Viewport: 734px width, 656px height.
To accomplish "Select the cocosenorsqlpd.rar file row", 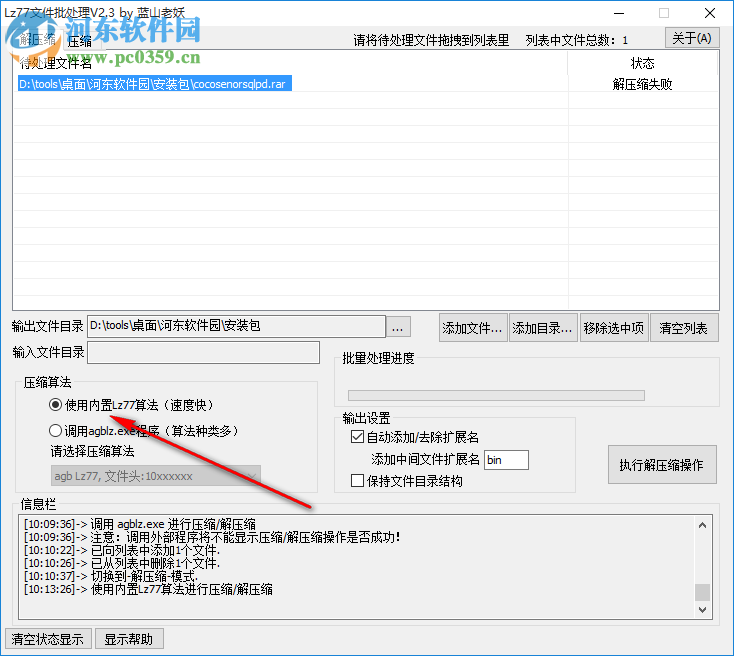I will click(x=154, y=84).
